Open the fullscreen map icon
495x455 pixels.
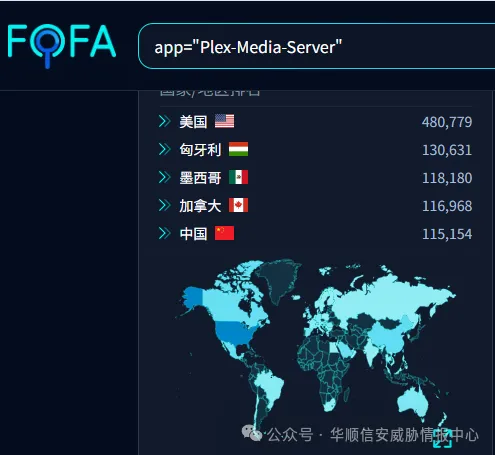[443, 438]
